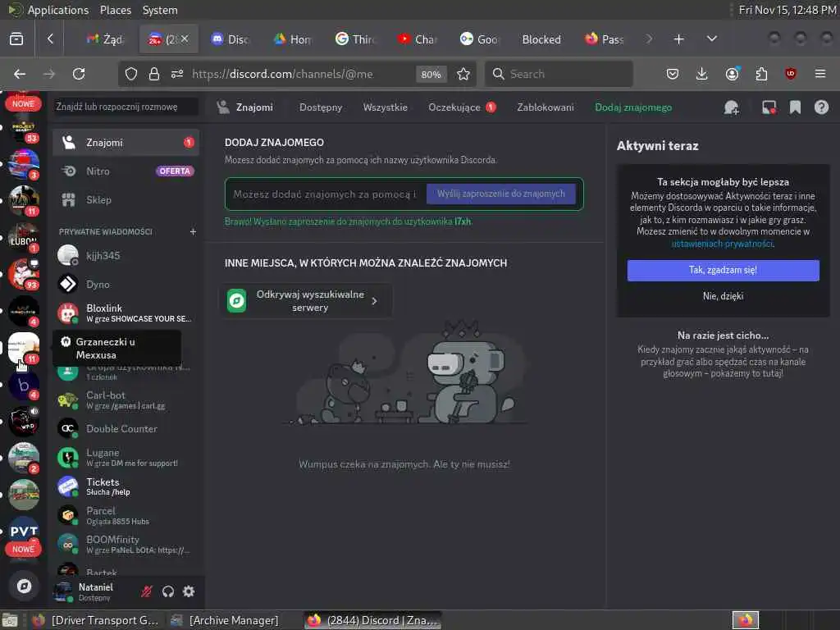Screen dimensions: 840x630
Task: Open the PVT server icon
Action: [24, 532]
